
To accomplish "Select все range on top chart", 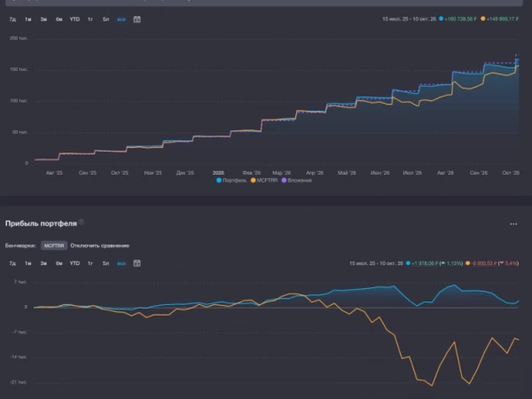I will [121, 20].
